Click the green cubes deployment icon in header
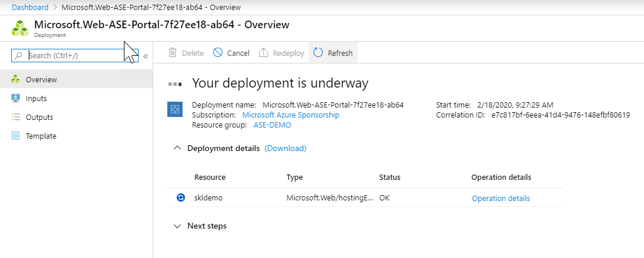This screenshot has width=644, height=258. 20,28
